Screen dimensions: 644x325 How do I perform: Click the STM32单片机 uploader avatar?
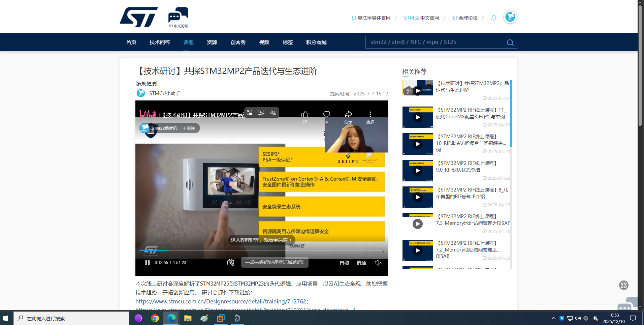[144, 128]
